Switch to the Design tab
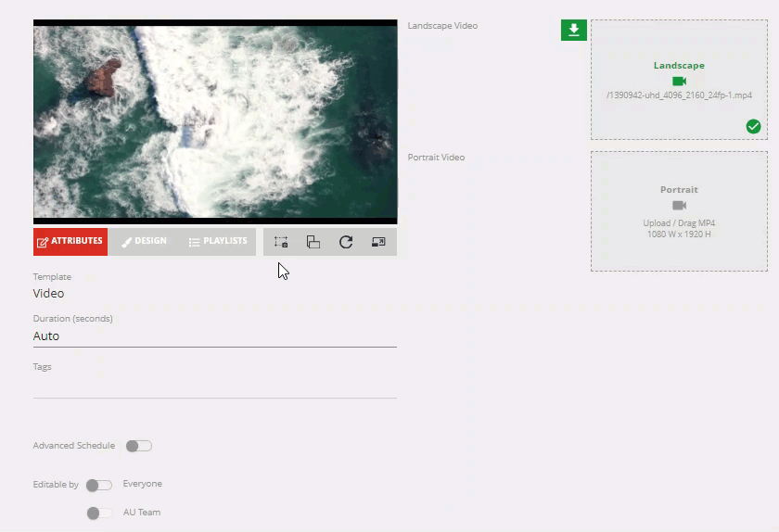The width and height of the screenshot is (779, 532). pos(144,242)
